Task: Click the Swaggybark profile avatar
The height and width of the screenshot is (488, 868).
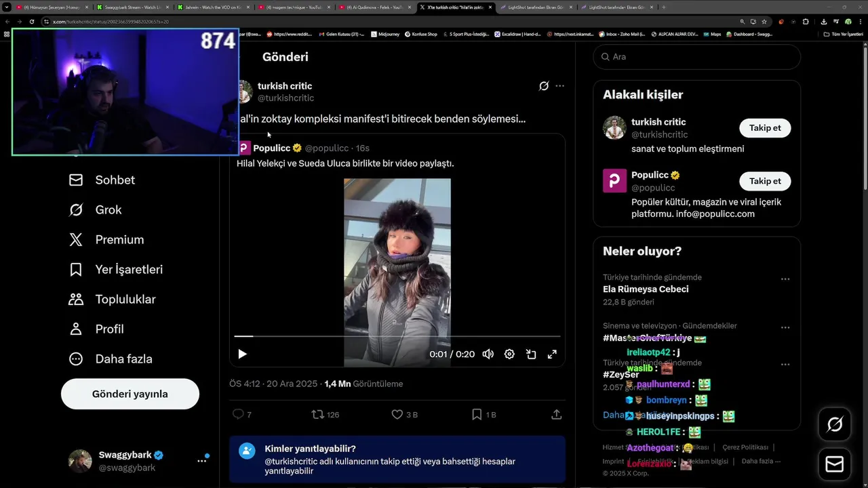Action: click(80, 461)
